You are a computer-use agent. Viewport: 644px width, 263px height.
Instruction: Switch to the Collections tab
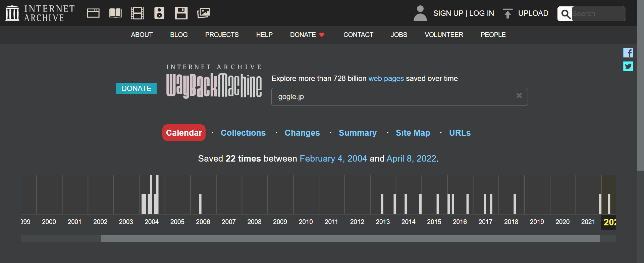point(243,133)
